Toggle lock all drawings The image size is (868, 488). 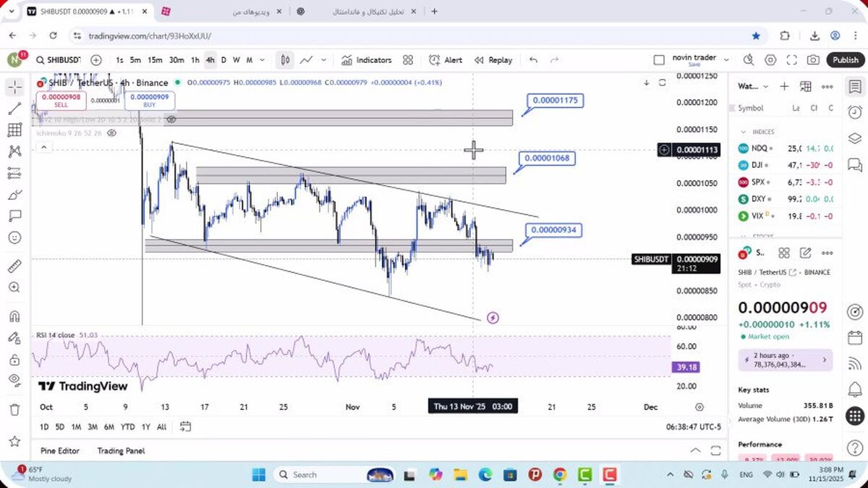(x=14, y=360)
